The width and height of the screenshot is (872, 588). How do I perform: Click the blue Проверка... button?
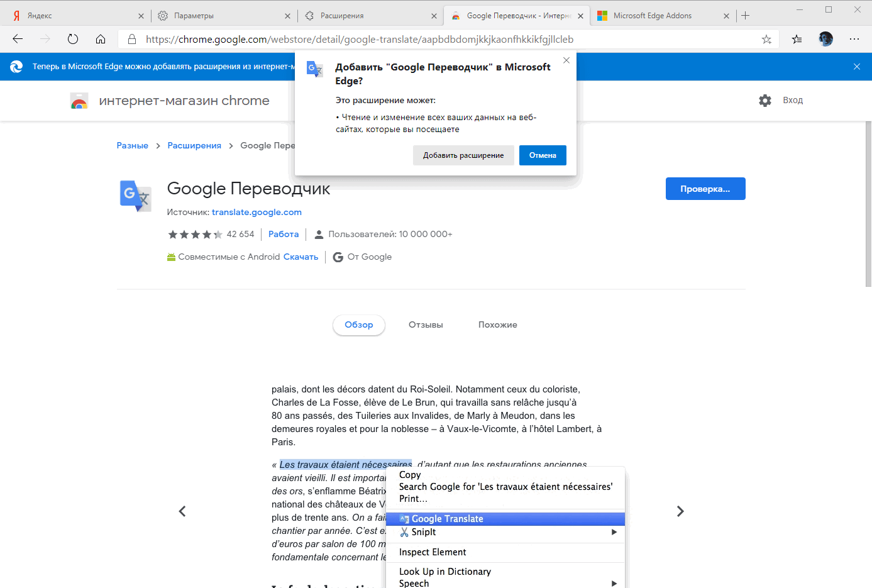click(705, 189)
